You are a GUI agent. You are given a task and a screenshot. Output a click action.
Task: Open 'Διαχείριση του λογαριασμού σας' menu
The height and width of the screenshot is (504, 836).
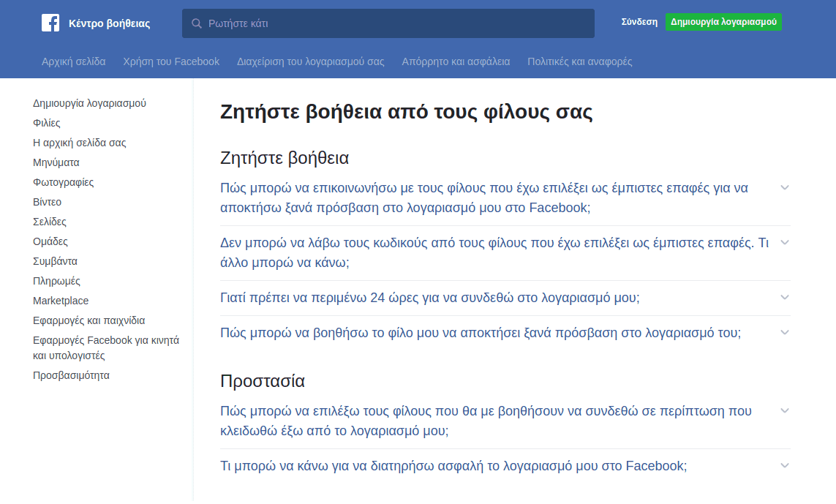point(310,61)
